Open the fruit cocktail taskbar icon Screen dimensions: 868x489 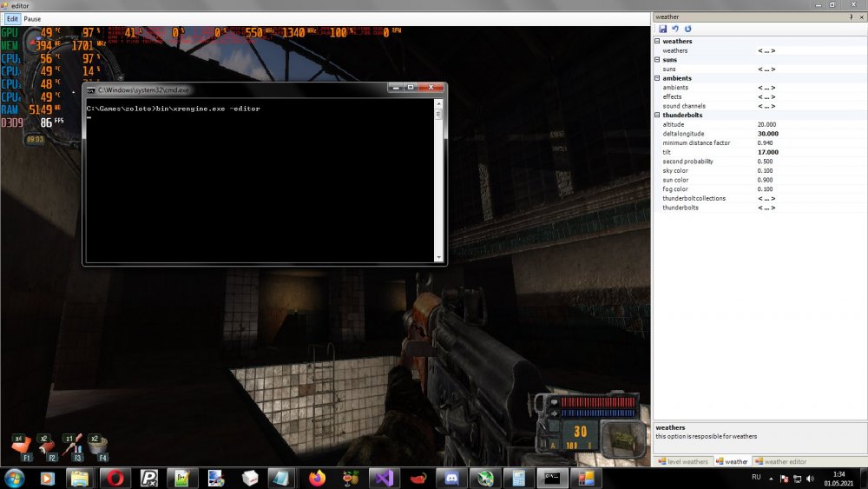pyautogui.click(x=351, y=478)
